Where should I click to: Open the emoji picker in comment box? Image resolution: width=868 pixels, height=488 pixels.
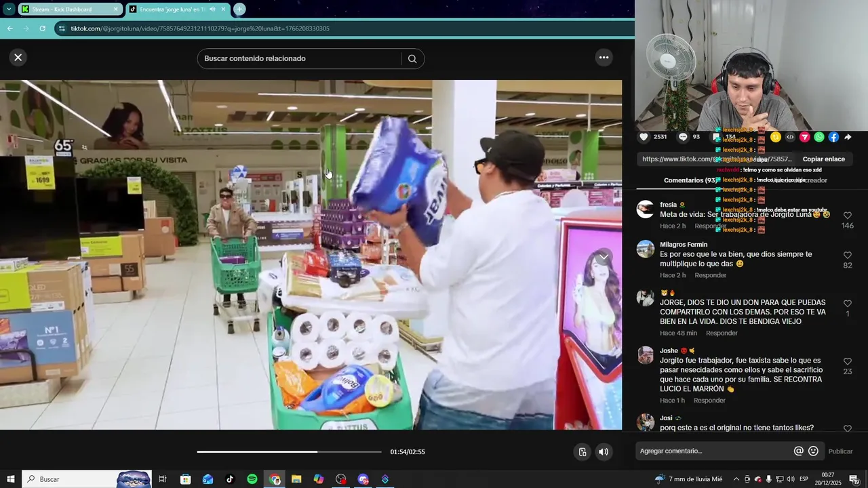pyautogui.click(x=813, y=451)
